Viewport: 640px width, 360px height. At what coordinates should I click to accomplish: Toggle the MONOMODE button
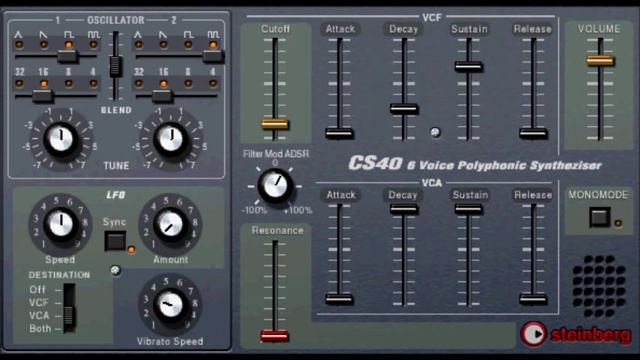(x=600, y=217)
